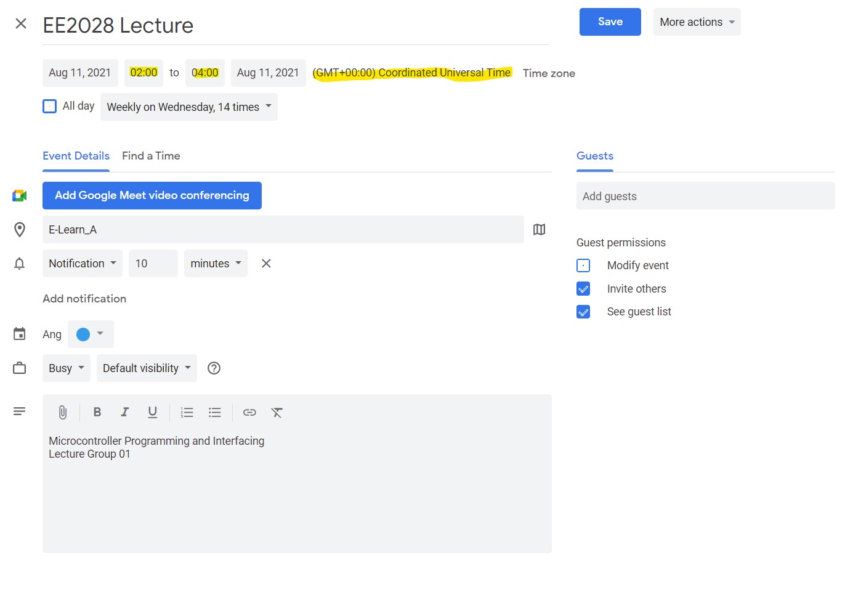
Task: Click Add notification
Action: coord(84,298)
